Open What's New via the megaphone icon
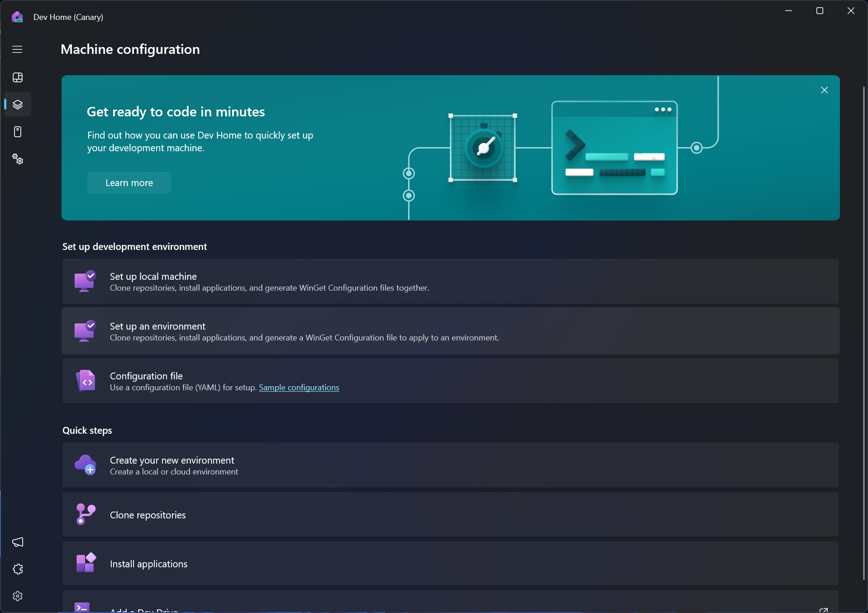The width and height of the screenshot is (868, 613). pos(18,541)
